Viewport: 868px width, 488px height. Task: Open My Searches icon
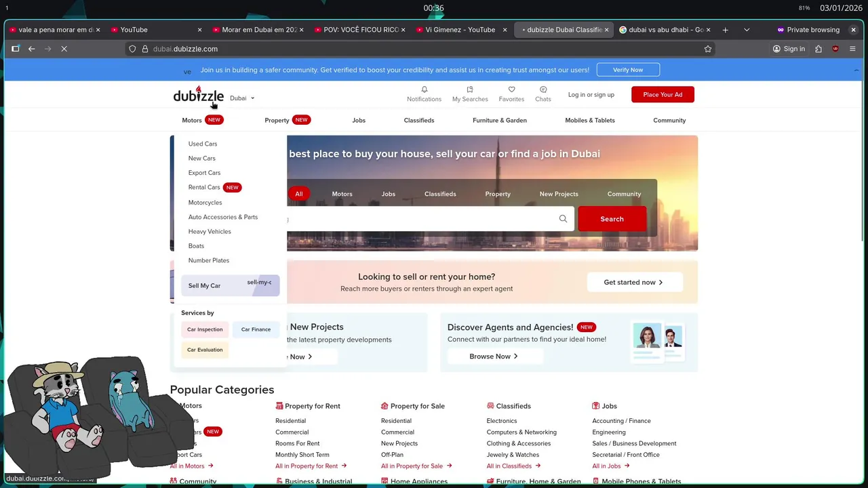470,89
